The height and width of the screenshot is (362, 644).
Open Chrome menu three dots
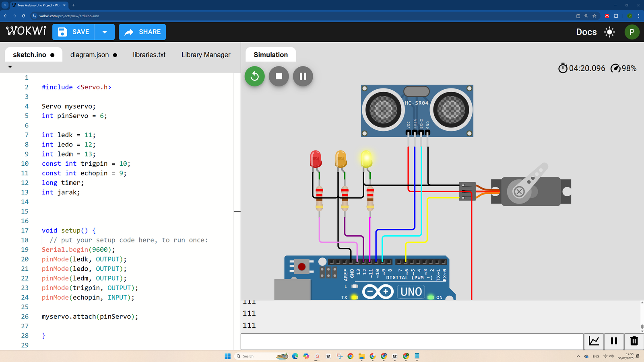[x=639, y=16]
